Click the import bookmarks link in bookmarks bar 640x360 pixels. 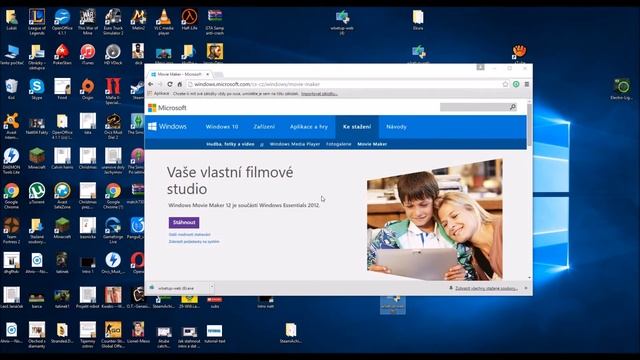319,93
